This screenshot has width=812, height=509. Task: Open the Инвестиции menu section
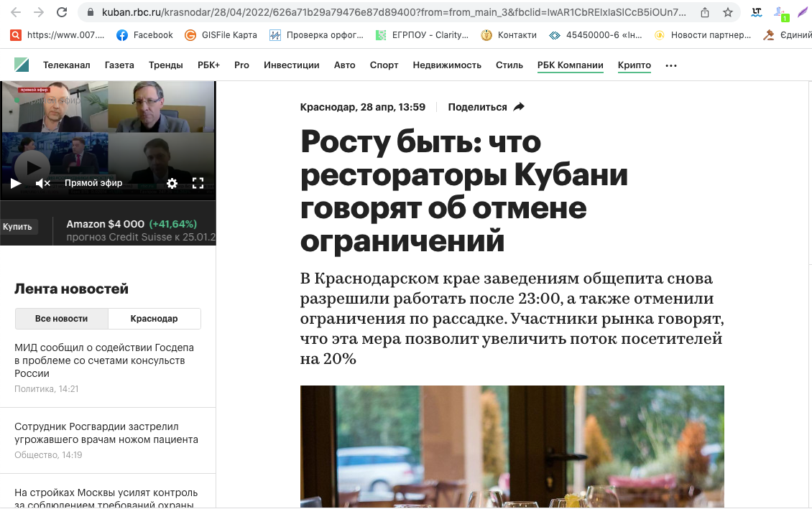point(291,65)
